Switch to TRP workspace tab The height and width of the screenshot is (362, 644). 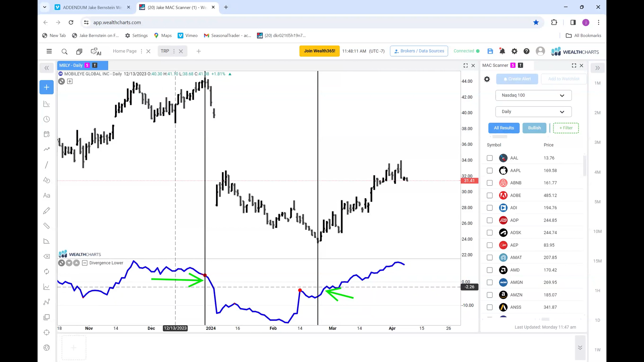[165, 51]
